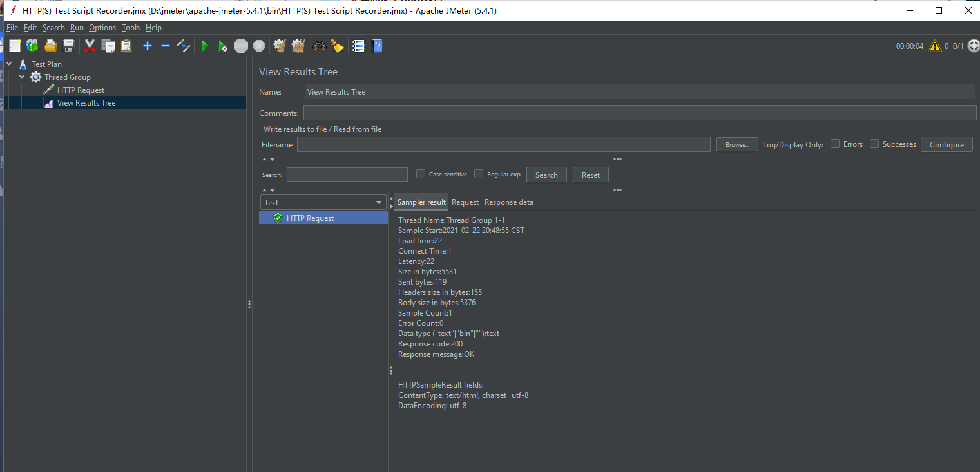980x472 pixels.
Task: Click the Configure button
Action: [946, 145]
